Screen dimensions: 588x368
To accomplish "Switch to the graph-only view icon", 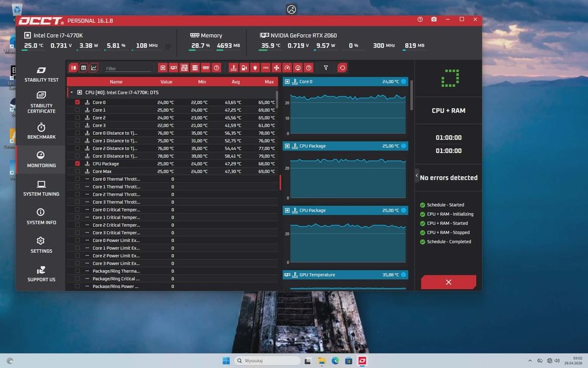I will click(93, 68).
